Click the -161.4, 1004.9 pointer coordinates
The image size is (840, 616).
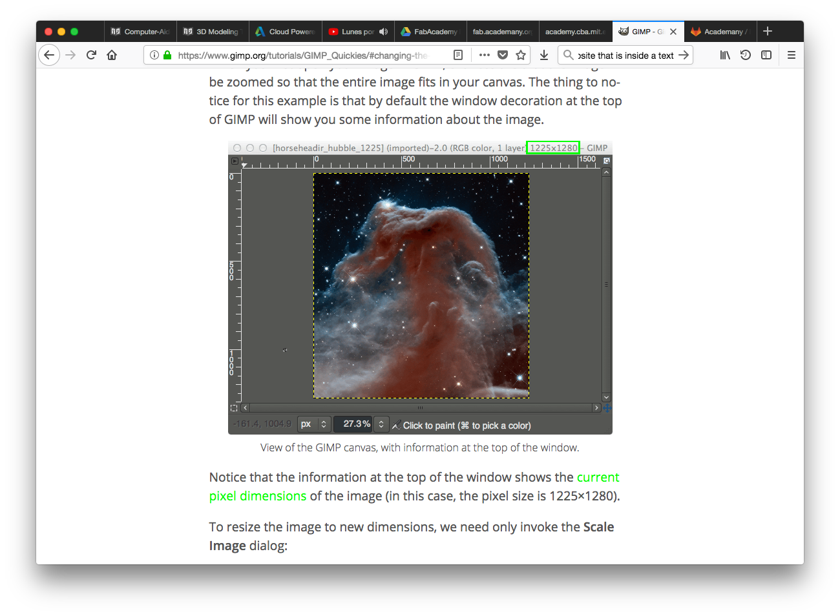point(262,424)
